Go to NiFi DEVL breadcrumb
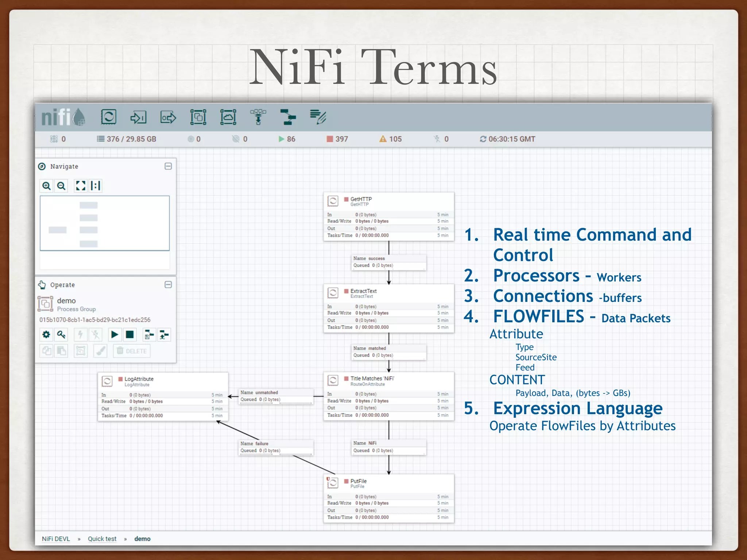The image size is (747, 560). pos(56,538)
